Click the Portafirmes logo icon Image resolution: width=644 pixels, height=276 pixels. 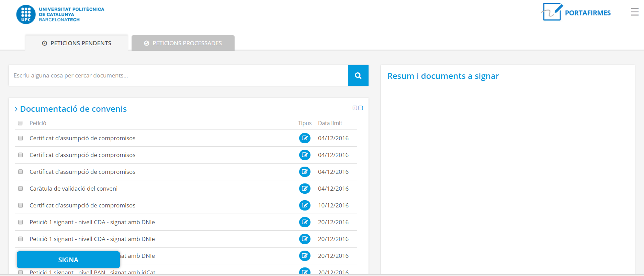pyautogui.click(x=552, y=12)
